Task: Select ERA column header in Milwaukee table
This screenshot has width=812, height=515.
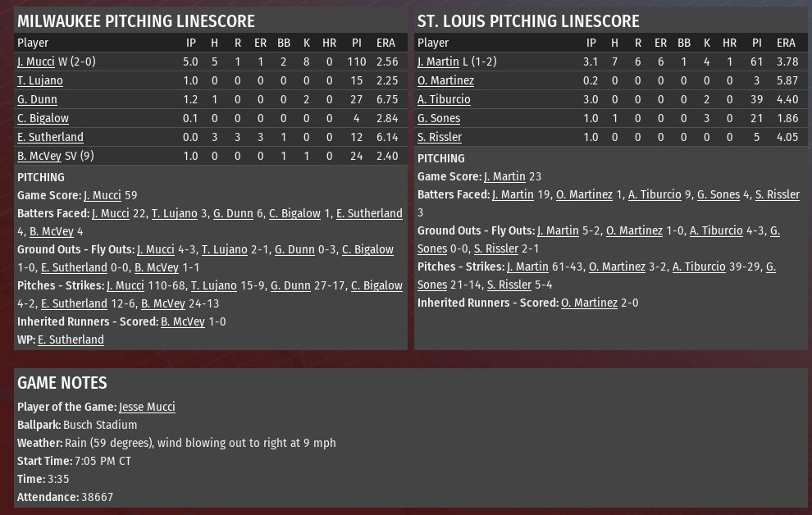Action: (385, 43)
